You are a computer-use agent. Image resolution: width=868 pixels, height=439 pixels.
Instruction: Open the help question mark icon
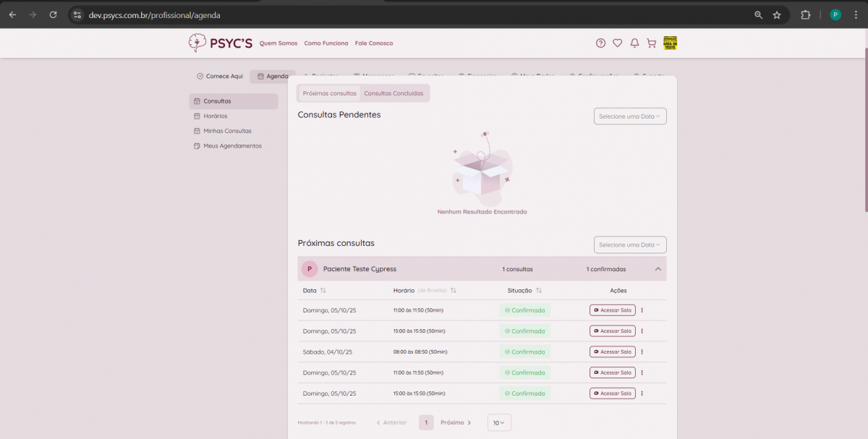point(600,43)
